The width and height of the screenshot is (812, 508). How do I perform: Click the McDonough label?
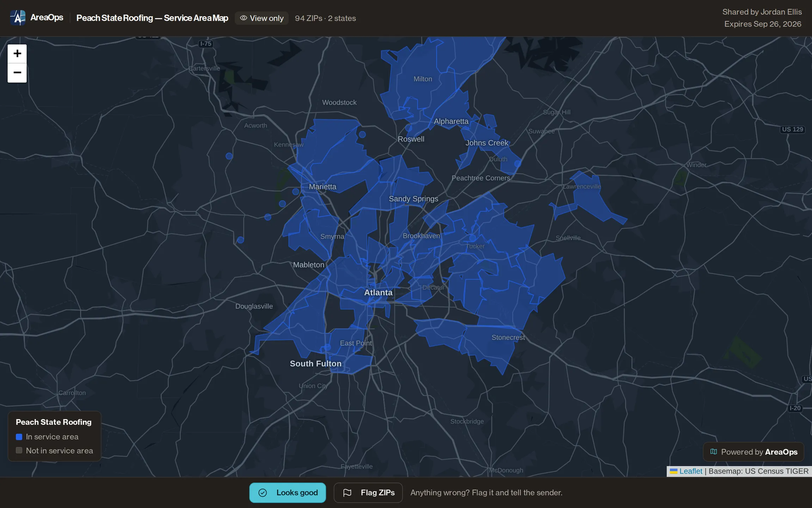click(x=506, y=470)
